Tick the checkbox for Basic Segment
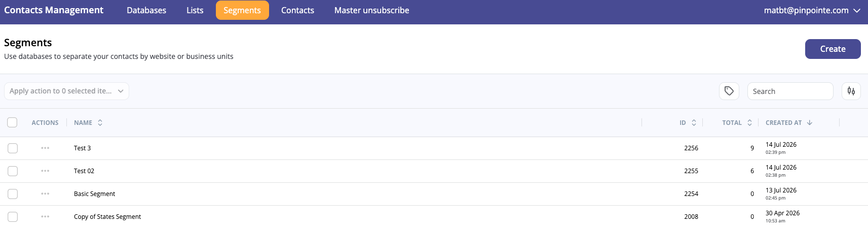Screen dimensions: 868x228 (x=13, y=194)
